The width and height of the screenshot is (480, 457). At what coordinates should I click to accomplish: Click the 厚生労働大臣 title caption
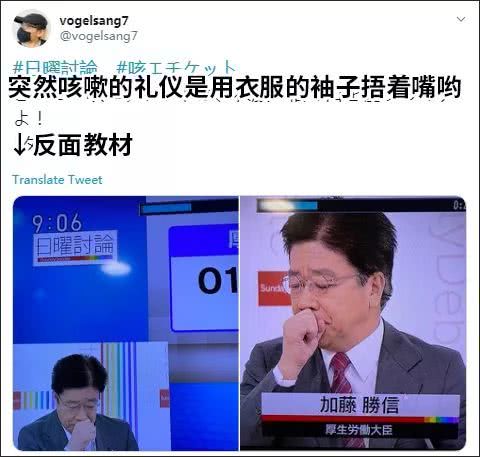(359, 430)
